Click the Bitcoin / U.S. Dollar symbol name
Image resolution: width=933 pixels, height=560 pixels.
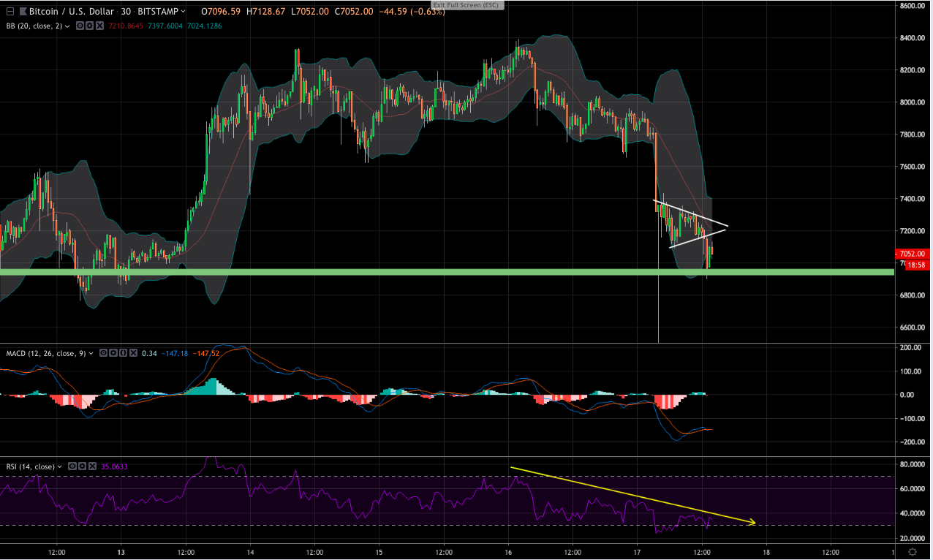[x=69, y=12]
